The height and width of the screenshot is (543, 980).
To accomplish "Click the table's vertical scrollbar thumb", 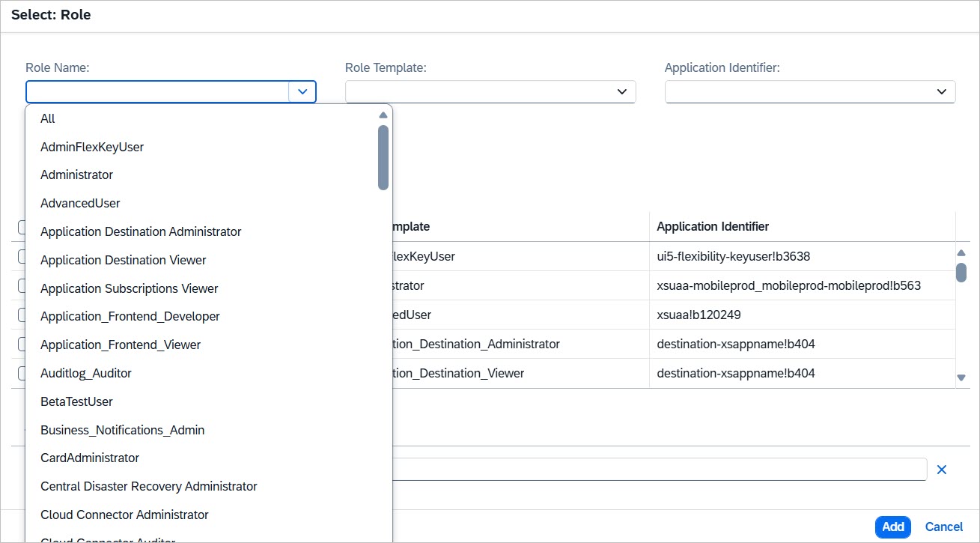I will 961,272.
